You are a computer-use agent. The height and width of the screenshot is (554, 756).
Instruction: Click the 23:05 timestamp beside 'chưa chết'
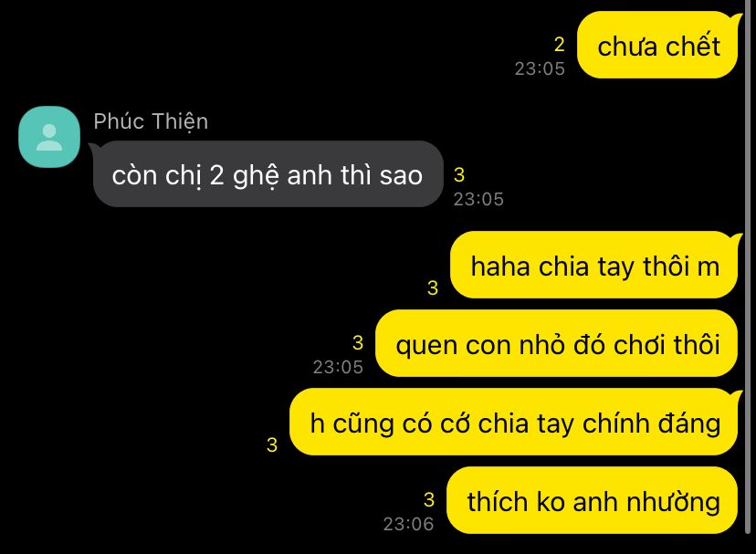540,69
